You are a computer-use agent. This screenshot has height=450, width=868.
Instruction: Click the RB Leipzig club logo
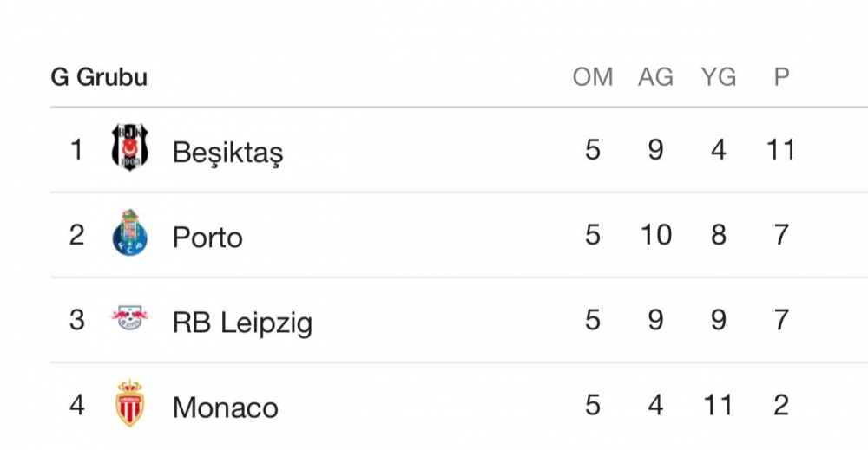(x=129, y=319)
